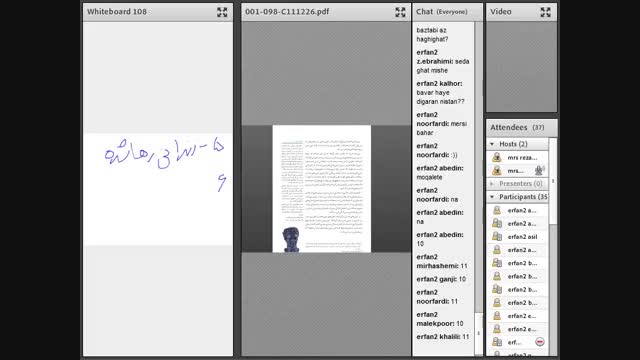Click chat message erfan2 kalhor bavar haye
Image resolution: width=640 pixels, height=360 pixels.
(440, 93)
